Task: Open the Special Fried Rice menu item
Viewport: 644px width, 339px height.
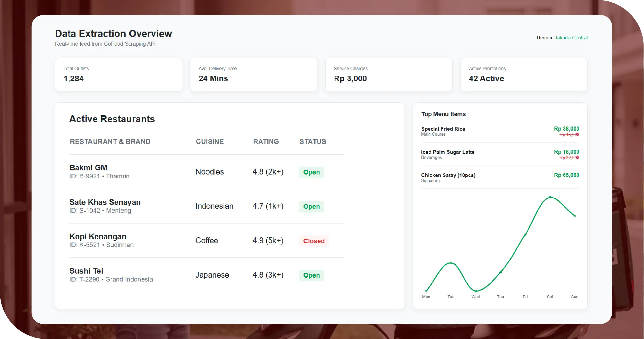Action: (443, 129)
